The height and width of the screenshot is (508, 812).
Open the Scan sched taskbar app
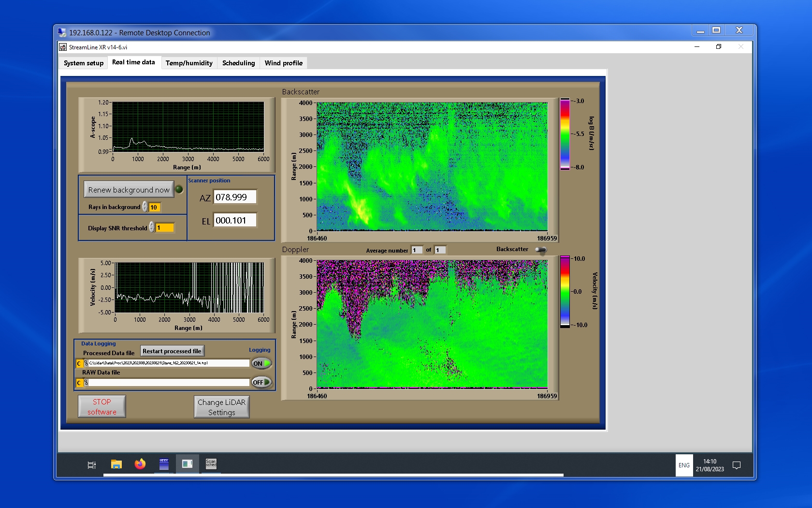(x=211, y=464)
